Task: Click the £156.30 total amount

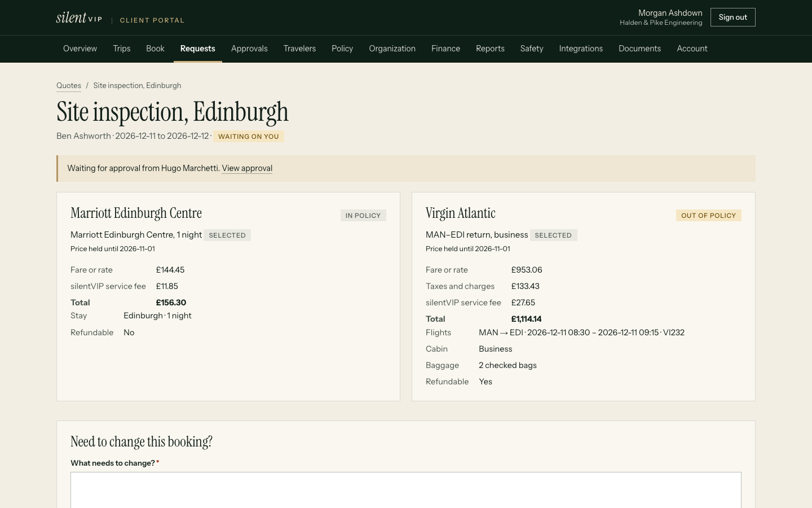Action: click(171, 303)
